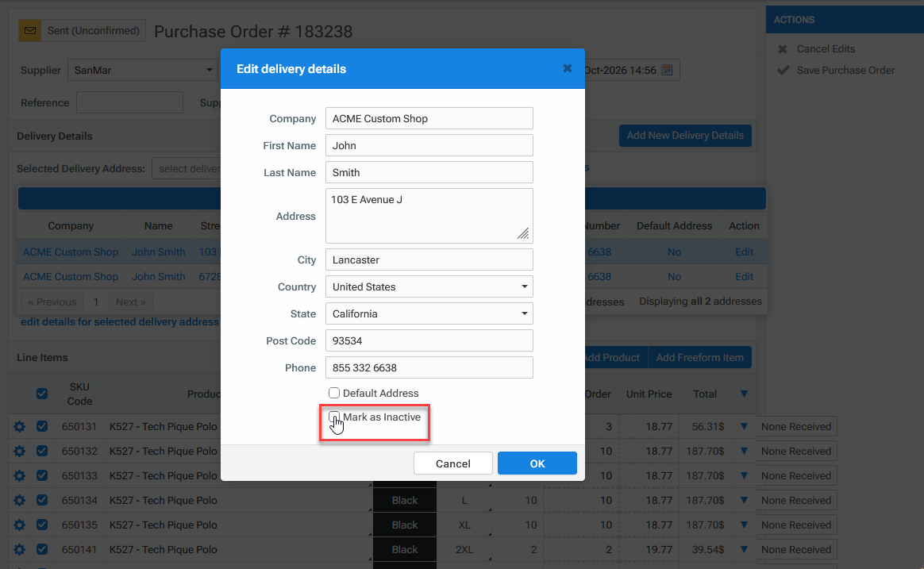Expand row arrow for SKU 650133 line
Image resolution: width=924 pixels, height=569 pixels.
[744, 475]
